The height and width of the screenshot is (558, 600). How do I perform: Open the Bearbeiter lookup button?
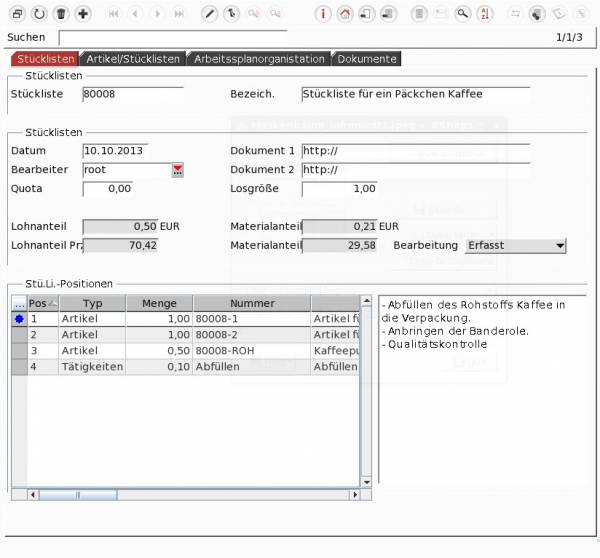[x=178, y=170]
